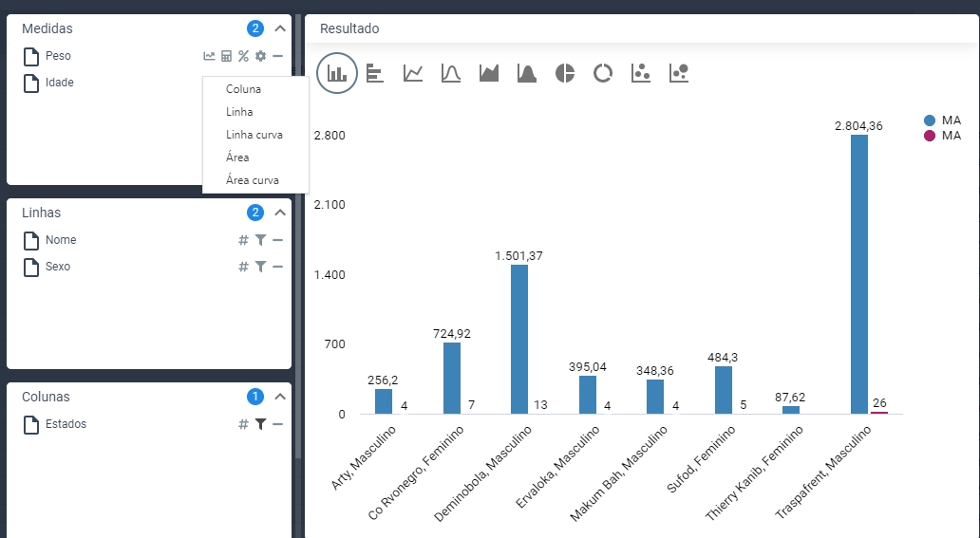Open the calculator icon for Peso

tap(226, 56)
